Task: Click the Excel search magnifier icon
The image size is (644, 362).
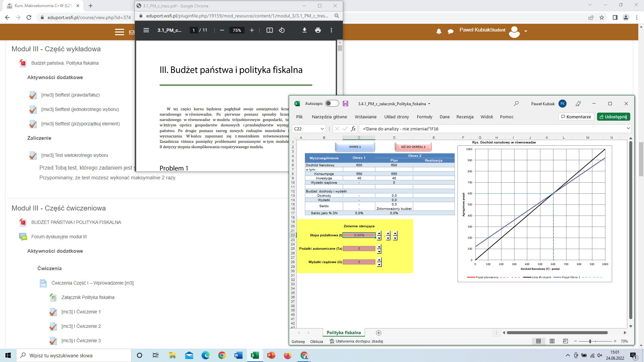Action: [x=516, y=104]
